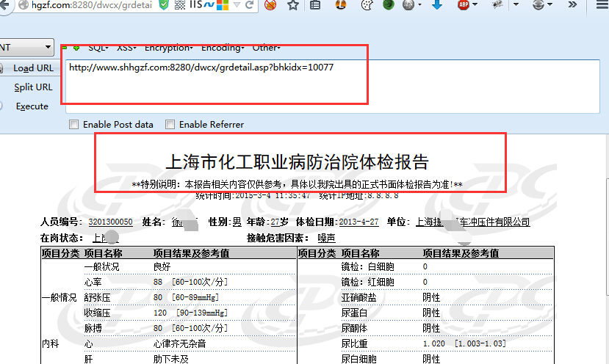Click the 尿白细胞 item name
Viewport: 609px width, 364px height.
[x=359, y=359]
